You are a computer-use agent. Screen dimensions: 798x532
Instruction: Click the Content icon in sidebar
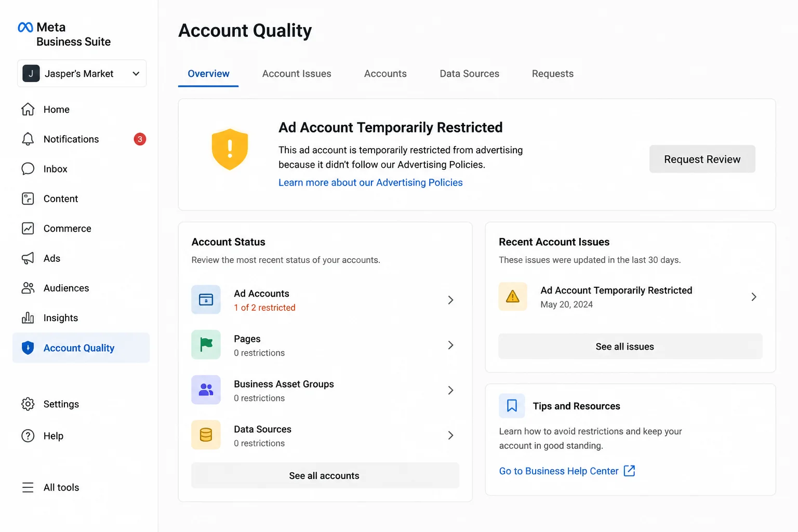point(28,198)
